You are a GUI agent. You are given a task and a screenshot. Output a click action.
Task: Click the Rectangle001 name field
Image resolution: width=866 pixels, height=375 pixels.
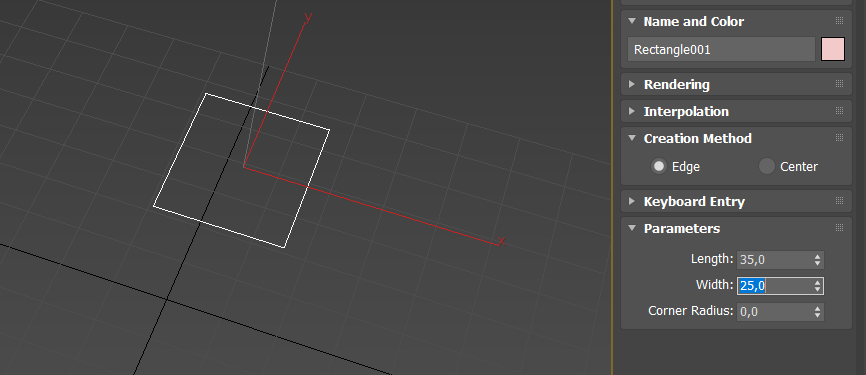721,50
